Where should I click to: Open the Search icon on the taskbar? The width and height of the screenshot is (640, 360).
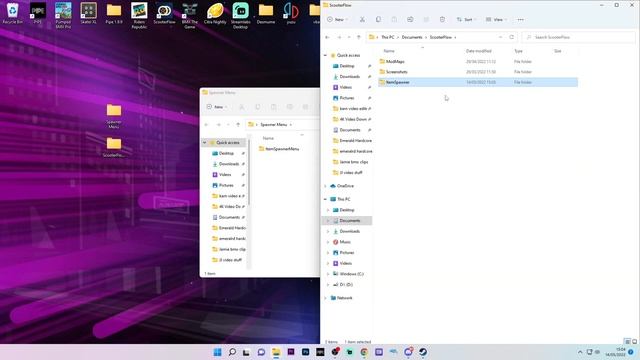(x=232, y=352)
